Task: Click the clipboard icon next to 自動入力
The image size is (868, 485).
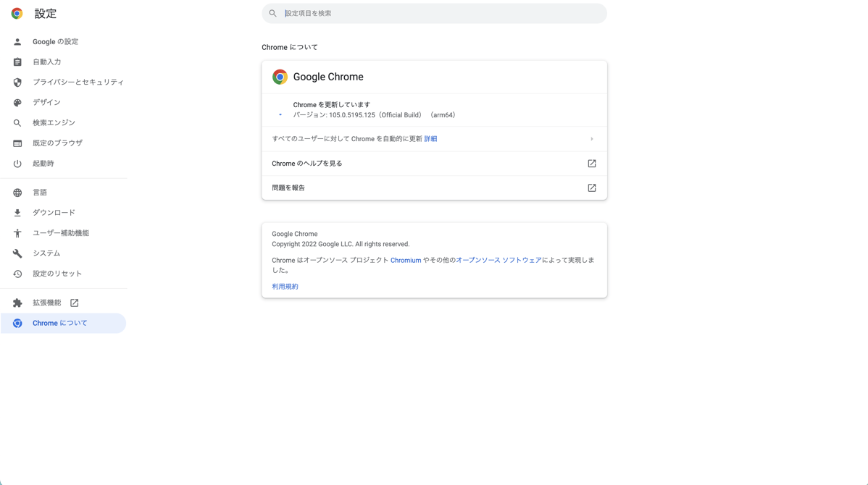Action: point(17,62)
